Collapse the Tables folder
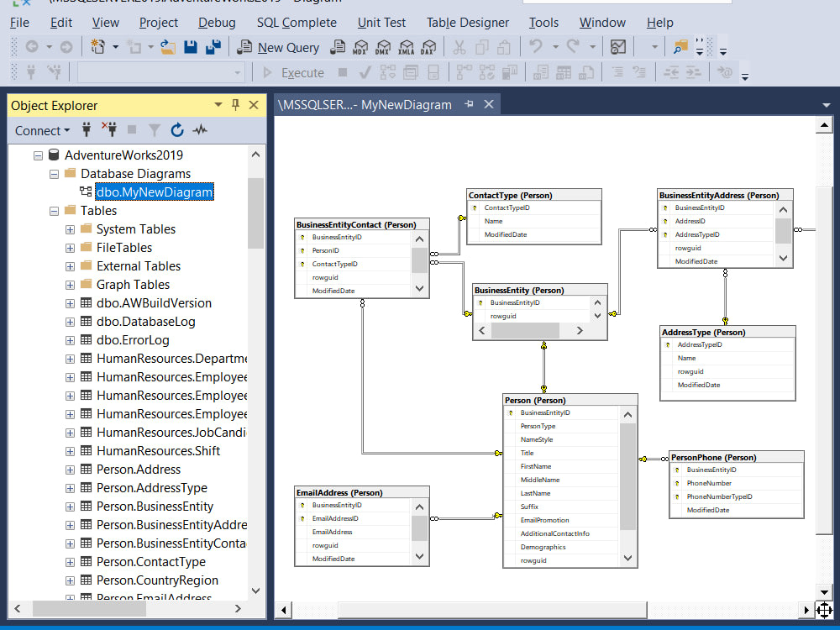840x630 pixels. pyautogui.click(x=54, y=211)
